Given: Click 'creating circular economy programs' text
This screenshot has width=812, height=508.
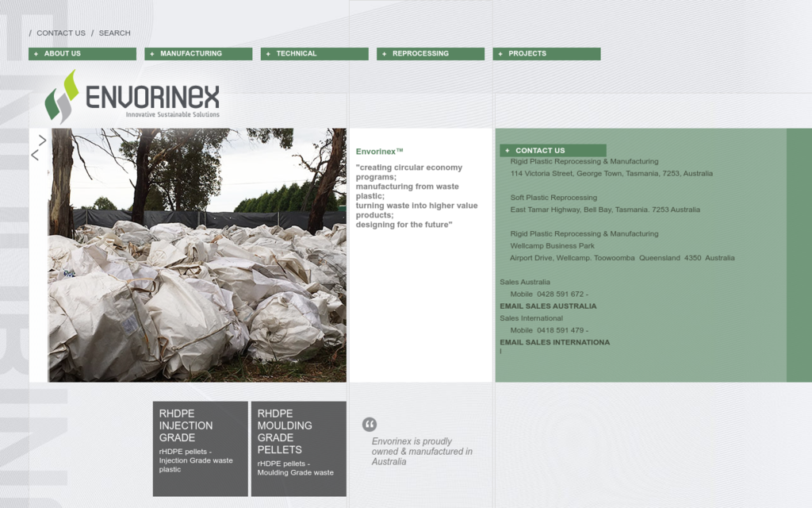Looking at the screenshot, I should [x=409, y=172].
